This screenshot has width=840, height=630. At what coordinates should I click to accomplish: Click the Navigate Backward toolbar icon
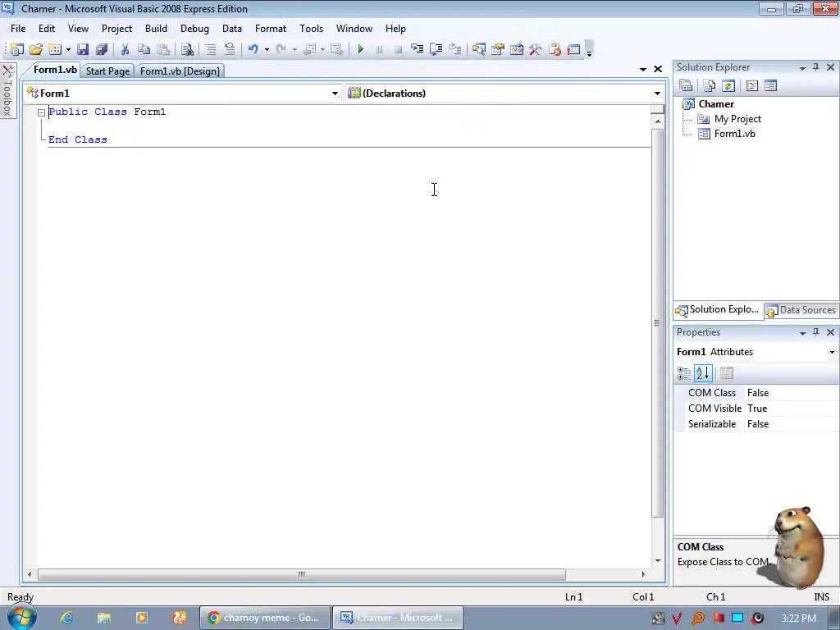point(309,49)
